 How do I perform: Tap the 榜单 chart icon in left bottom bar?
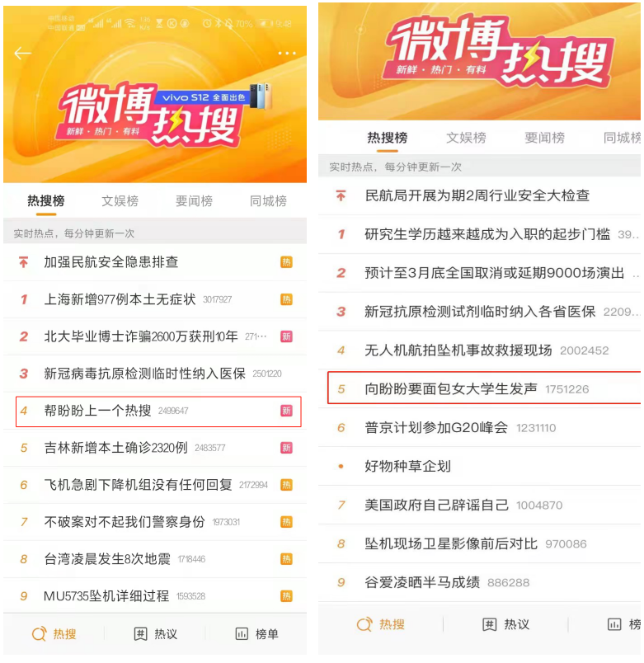tap(242, 634)
